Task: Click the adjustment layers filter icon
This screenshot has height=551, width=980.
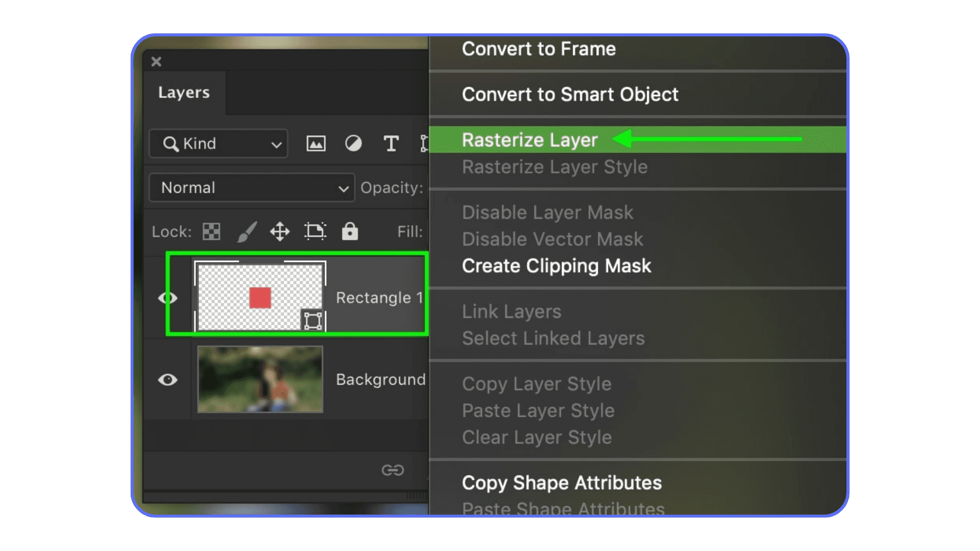Action: pos(353,143)
